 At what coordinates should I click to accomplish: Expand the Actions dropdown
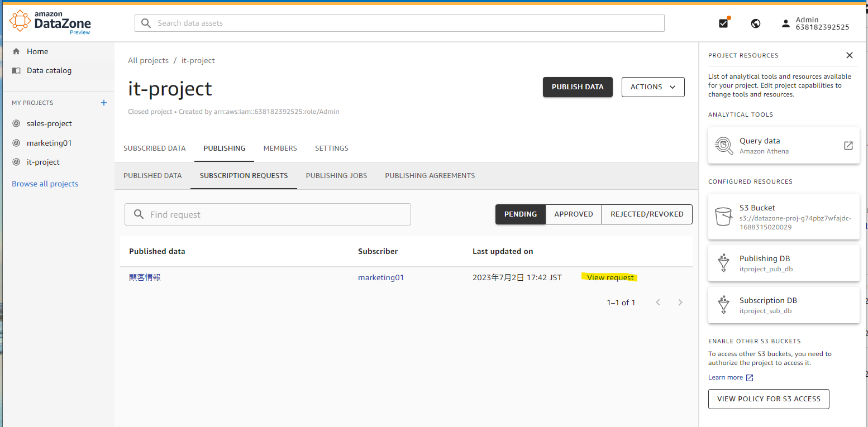[x=653, y=87]
